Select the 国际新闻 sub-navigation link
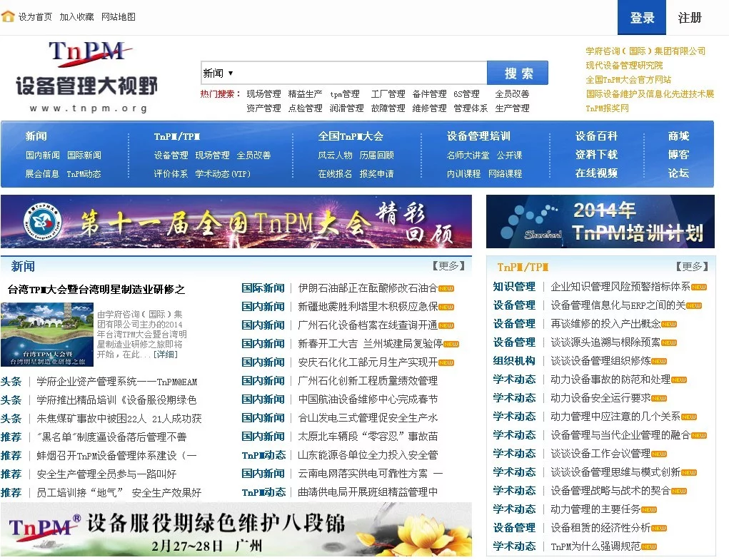Viewport: 729px width, 560px height. 84,155
